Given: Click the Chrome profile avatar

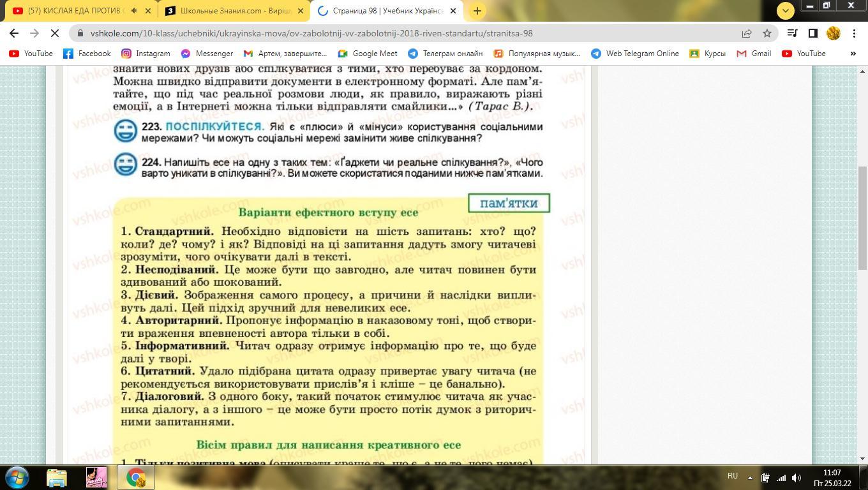Looking at the screenshot, I should coord(833,33).
